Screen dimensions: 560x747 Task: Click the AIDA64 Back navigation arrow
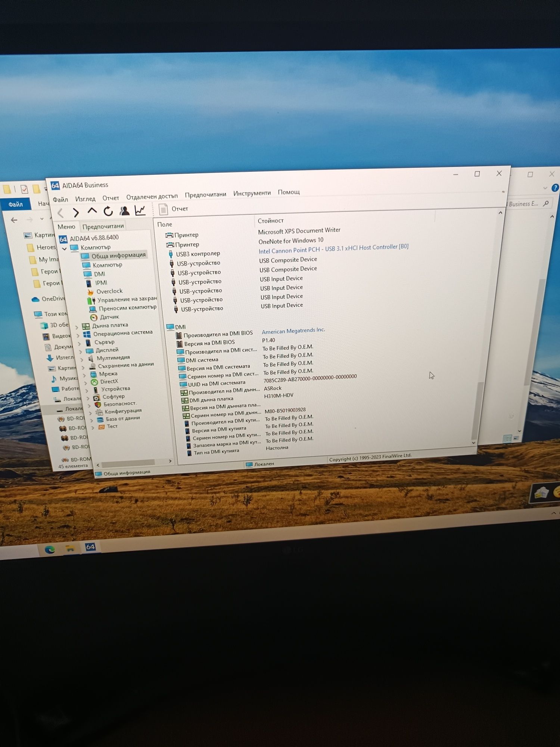click(60, 213)
